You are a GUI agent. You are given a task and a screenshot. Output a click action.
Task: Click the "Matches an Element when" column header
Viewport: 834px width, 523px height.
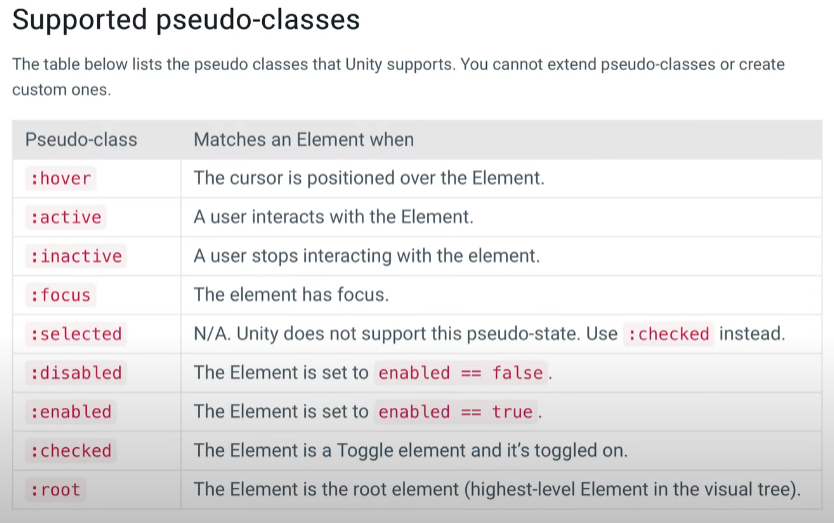coord(303,140)
